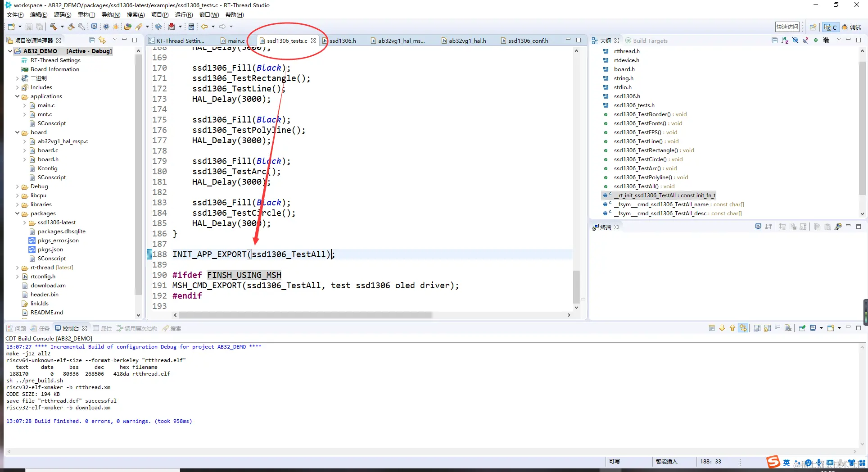Open the 问题 problems tab
The width and height of the screenshot is (868, 472).
point(16,328)
